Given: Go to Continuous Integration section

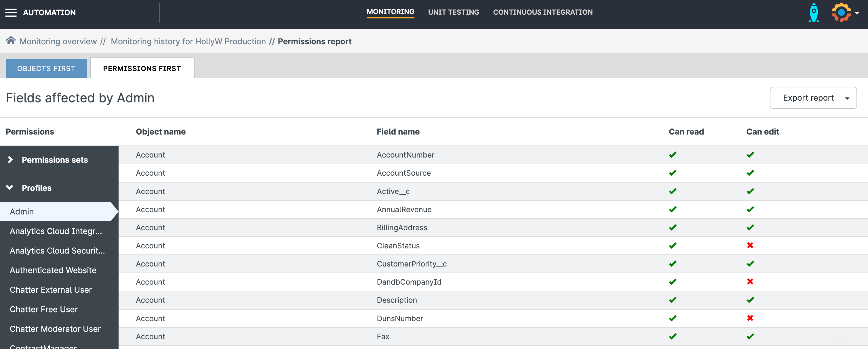Looking at the screenshot, I should (542, 12).
